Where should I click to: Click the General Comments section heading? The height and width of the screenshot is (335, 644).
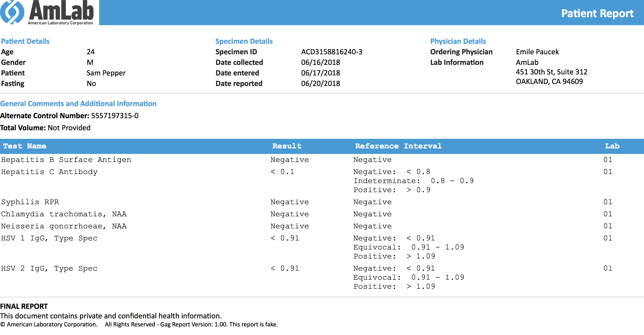pyautogui.click(x=78, y=103)
